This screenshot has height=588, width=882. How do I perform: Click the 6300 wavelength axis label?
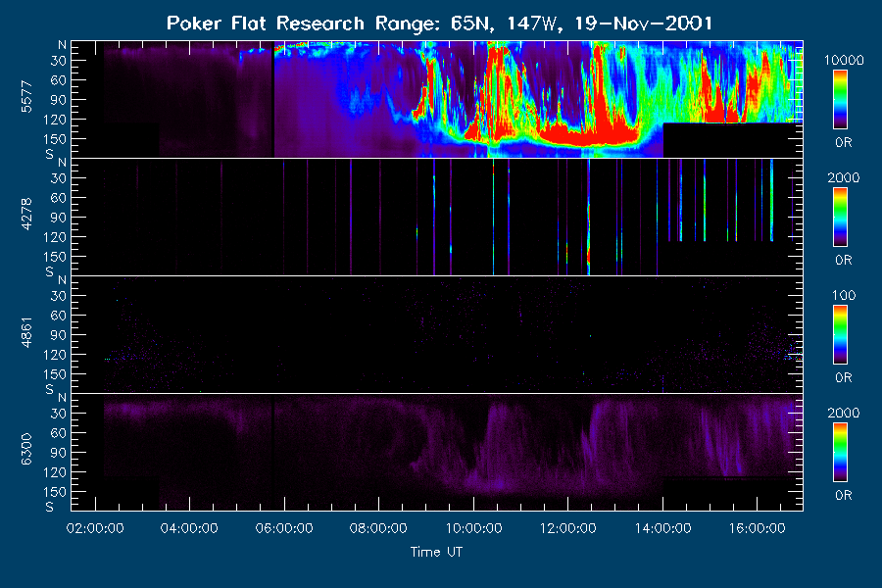(x=26, y=450)
